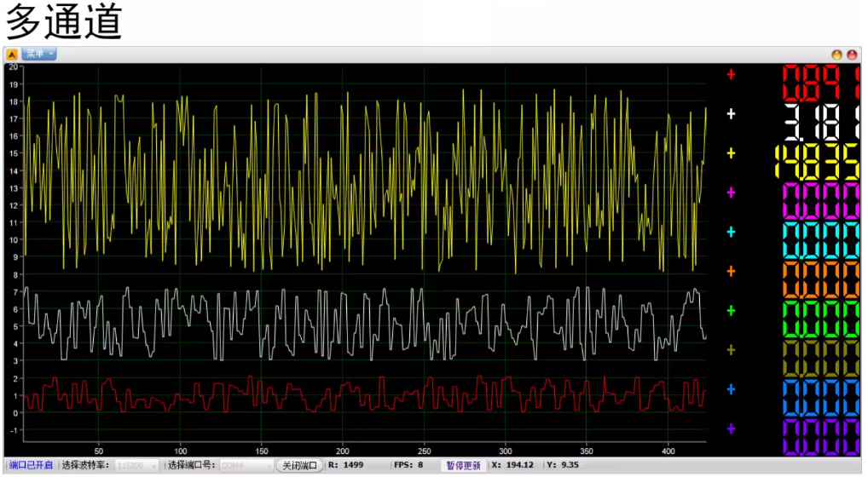Screen dimensions: 868x477
Task: Click the cyan channel plus icon
Action: 731,233
